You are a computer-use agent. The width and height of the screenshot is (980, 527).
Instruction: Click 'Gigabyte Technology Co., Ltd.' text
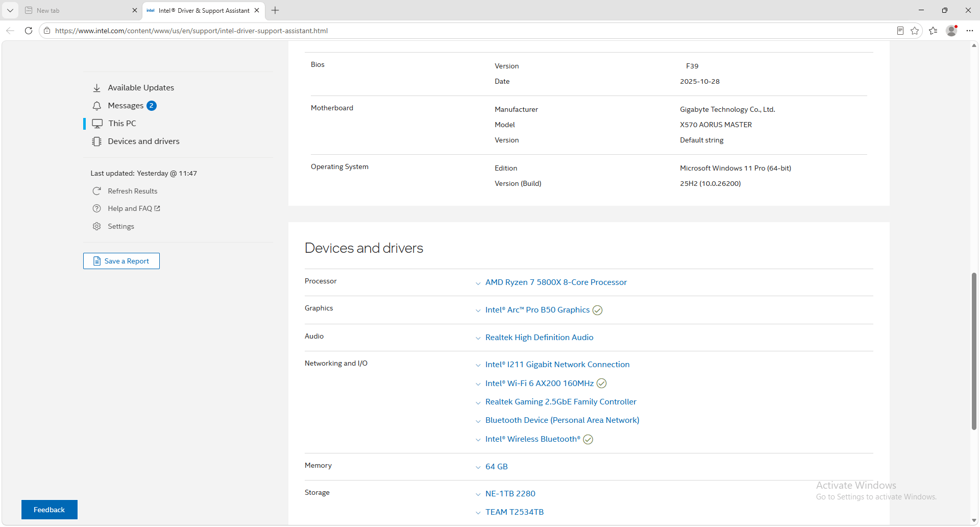point(727,109)
